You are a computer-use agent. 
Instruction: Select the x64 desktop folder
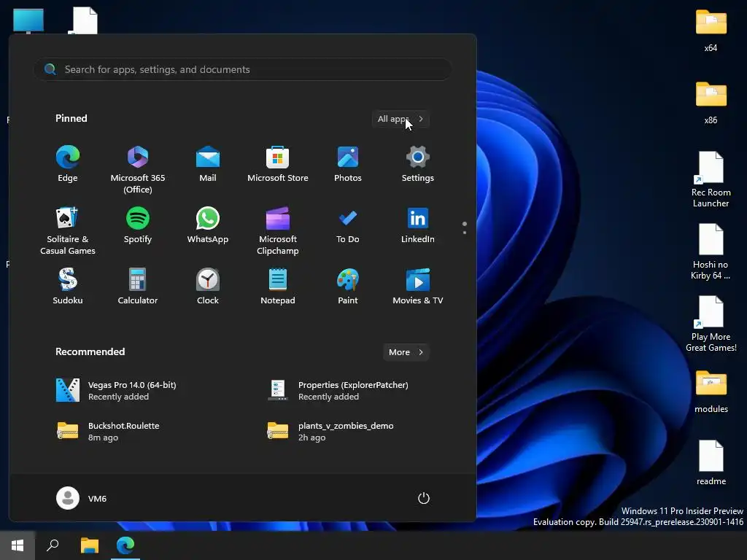pos(711,31)
